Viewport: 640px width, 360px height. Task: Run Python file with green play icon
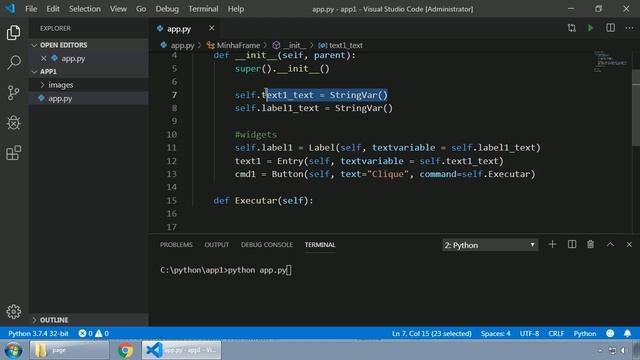coord(590,28)
